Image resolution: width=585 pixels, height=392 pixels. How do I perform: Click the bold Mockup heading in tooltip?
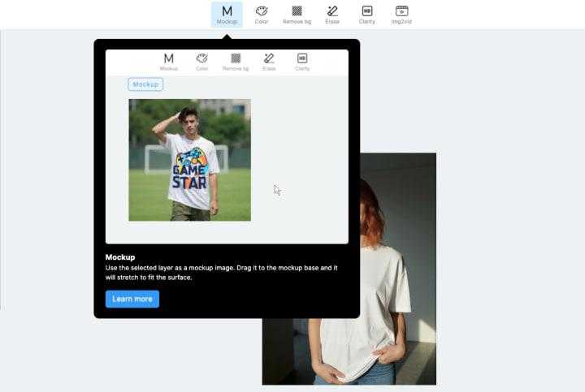coord(120,257)
